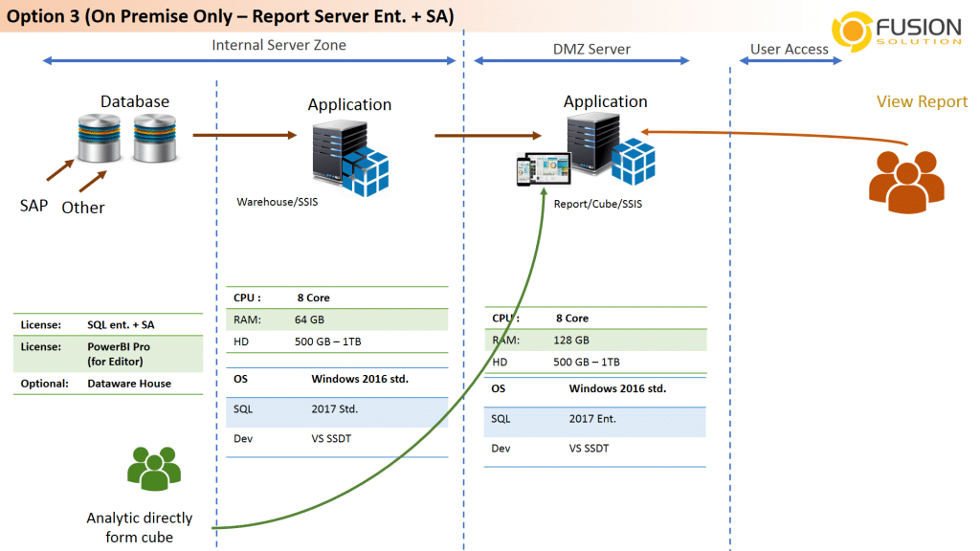The image size is (980, 551).
Task: Click the Warehouse/SSIS caption
Action: tap(277, 202)
